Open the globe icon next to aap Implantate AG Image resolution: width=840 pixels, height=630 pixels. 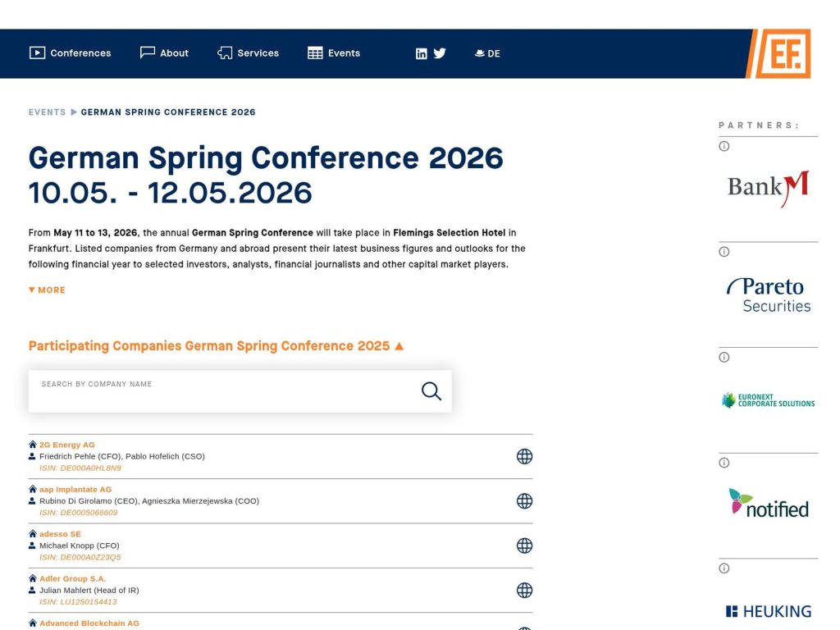pyautogui.click(x=524, y=500)
